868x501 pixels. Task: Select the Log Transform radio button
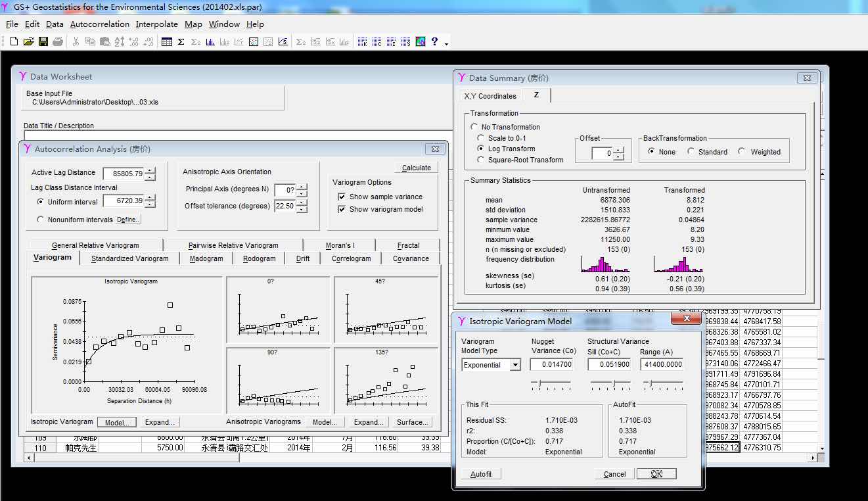pyautogui.click(x=481, y=149)
